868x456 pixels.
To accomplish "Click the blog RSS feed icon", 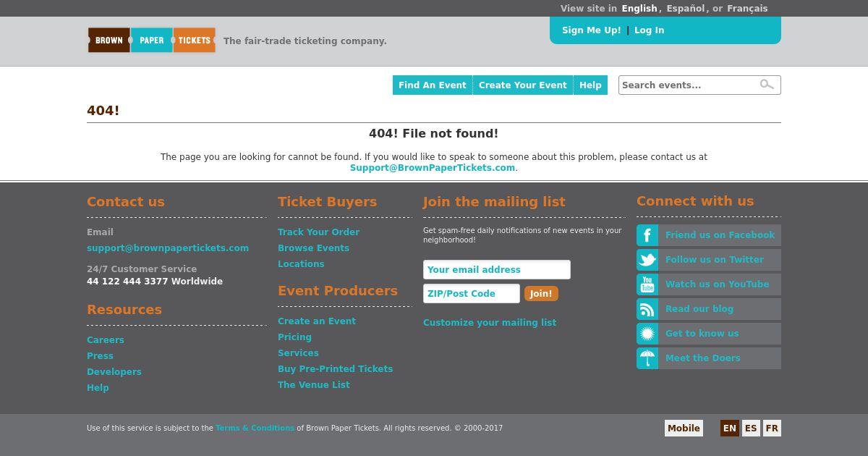I will (x=647, y=309).
